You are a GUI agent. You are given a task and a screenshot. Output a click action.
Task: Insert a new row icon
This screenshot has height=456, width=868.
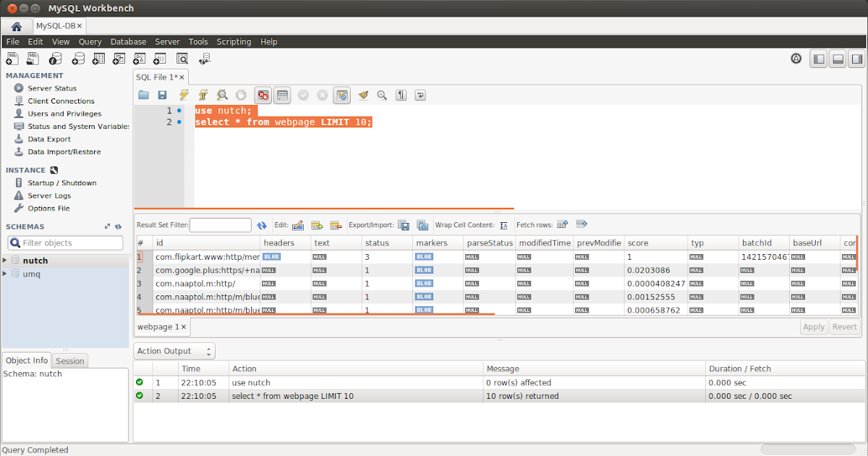(317, 226)
